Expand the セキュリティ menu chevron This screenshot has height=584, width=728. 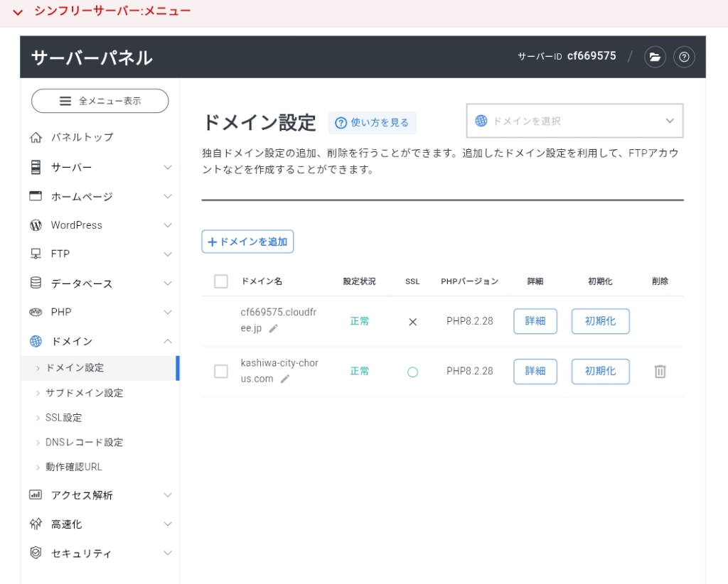click(168, 553)
